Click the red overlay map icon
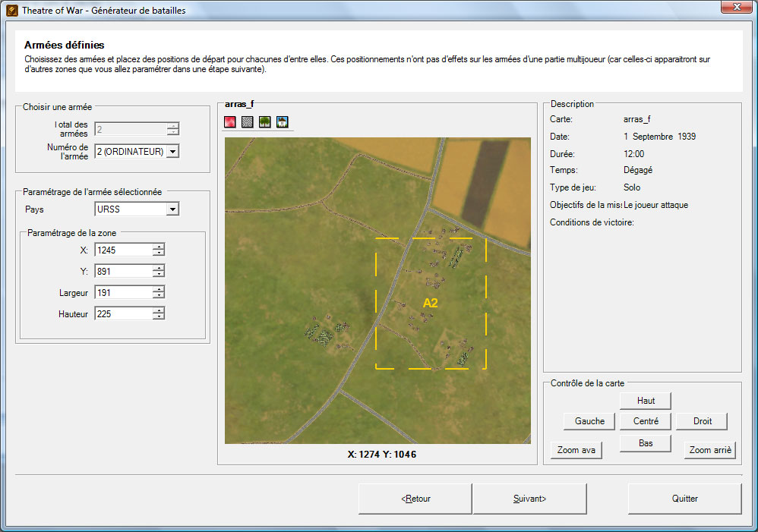This screenshot has width=758, height=532. point(230,122)
